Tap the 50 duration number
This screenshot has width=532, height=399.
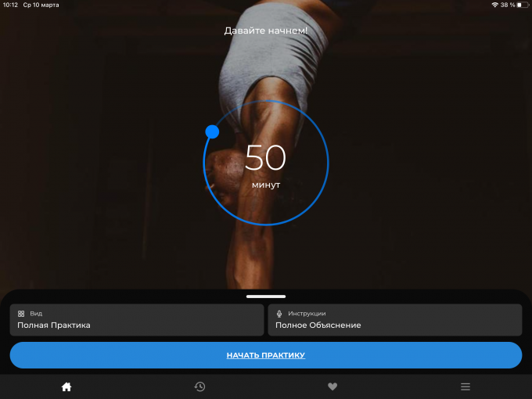(x=266, y=159)
